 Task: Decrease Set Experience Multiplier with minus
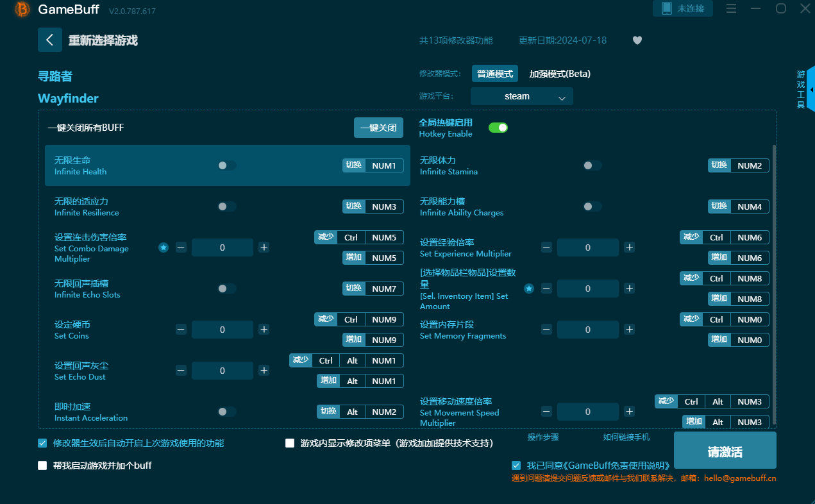[x=546, y=248]
